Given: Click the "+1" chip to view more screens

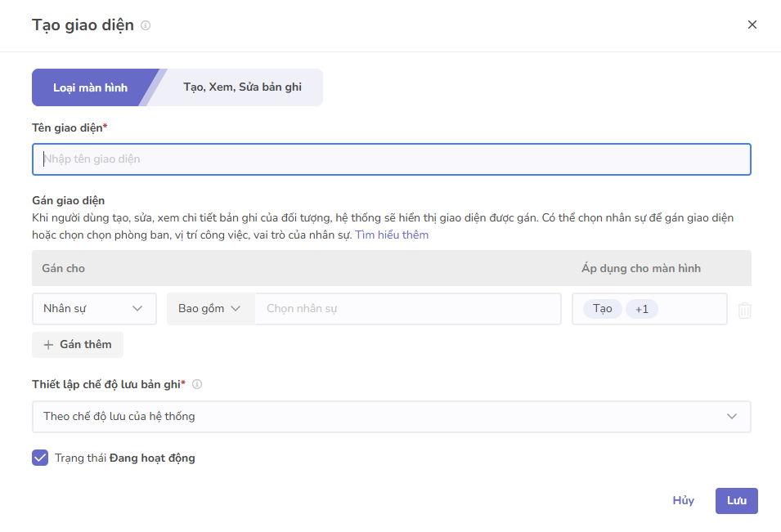Looking at the screenshot, I should point(641,309).
